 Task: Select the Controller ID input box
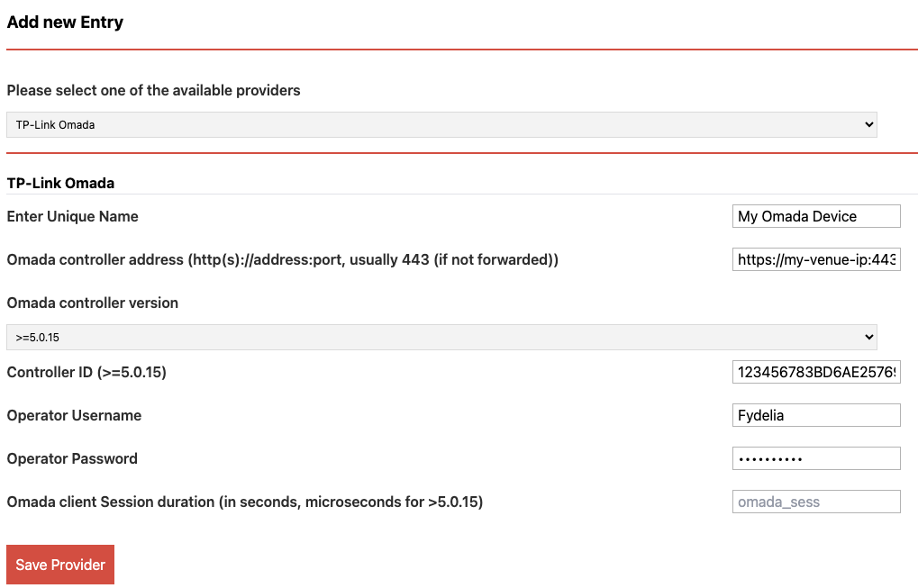[x=816, y=372]
